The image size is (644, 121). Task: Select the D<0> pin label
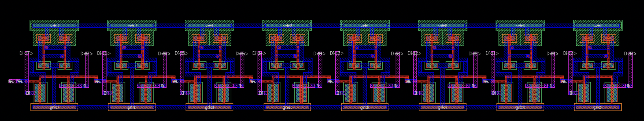(630, 54)
